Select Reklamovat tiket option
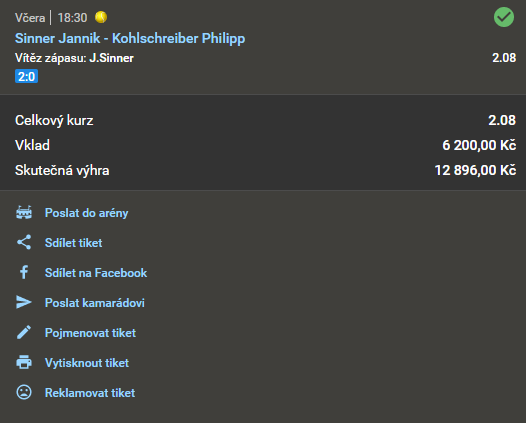 click(x=90, y=393)
